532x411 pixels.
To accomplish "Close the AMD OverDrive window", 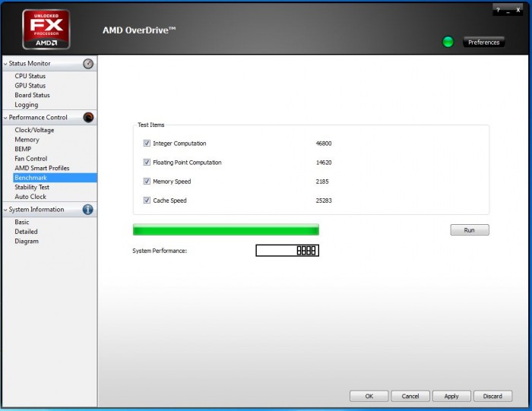I will tap(518, 10).
